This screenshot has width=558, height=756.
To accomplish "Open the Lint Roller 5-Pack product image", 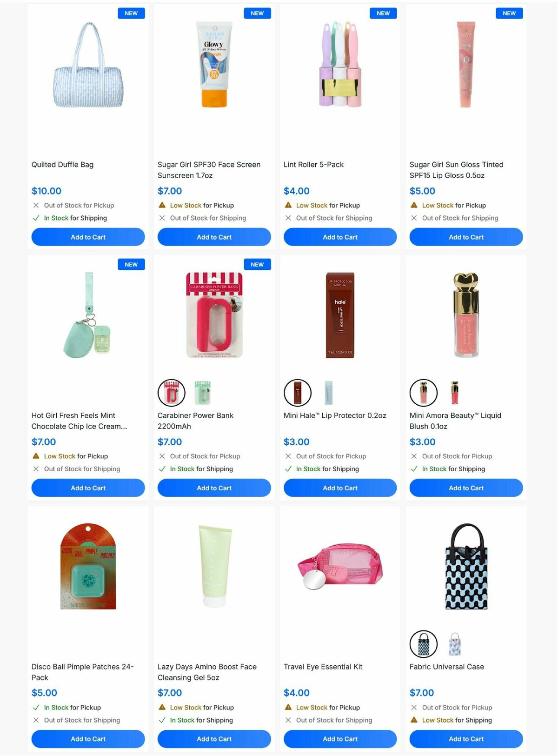I will click(x=340, y=64).
